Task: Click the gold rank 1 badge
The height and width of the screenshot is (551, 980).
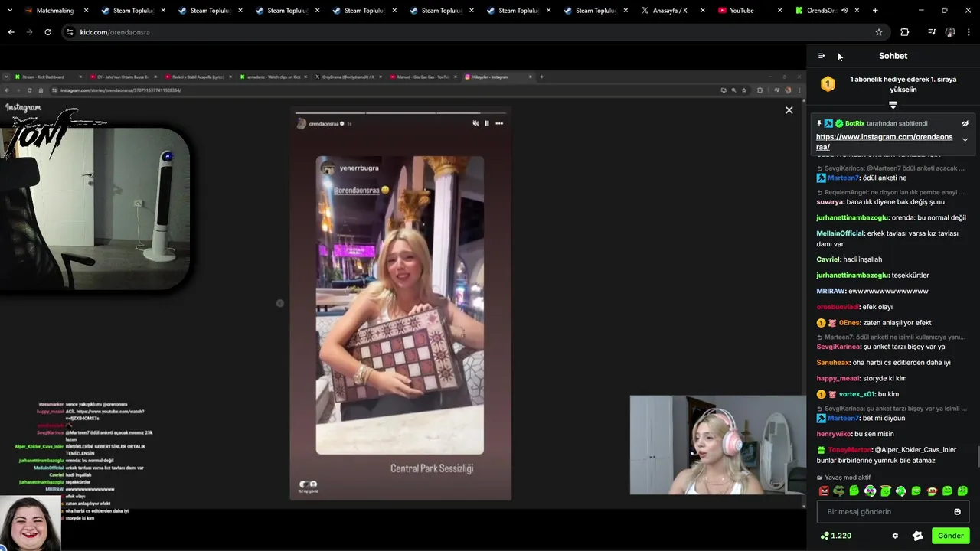Action: (828, 84)
